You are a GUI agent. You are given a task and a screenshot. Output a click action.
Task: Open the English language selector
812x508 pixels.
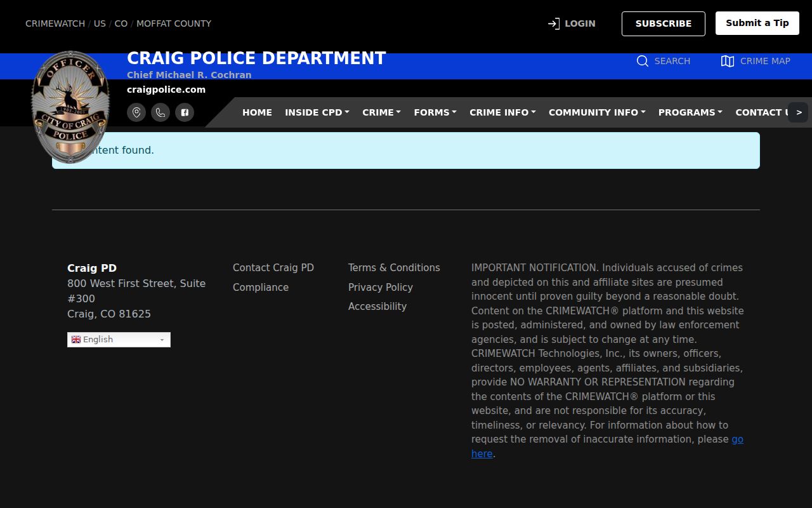coord(119,340)
